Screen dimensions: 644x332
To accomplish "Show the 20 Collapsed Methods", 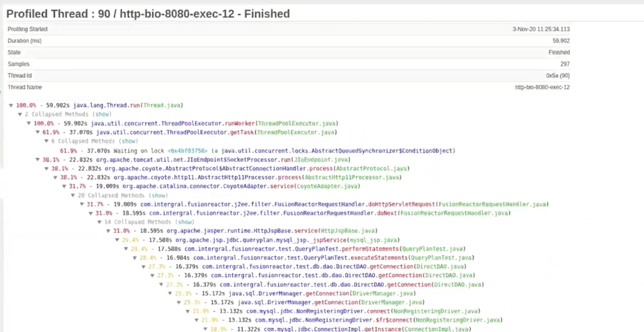I will pos(158,195).
